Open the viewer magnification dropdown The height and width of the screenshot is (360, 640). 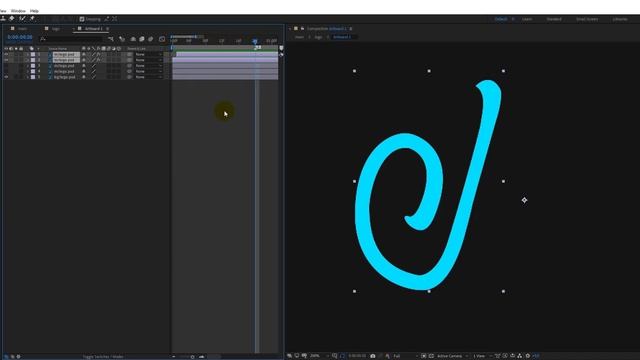pos(319,356)
